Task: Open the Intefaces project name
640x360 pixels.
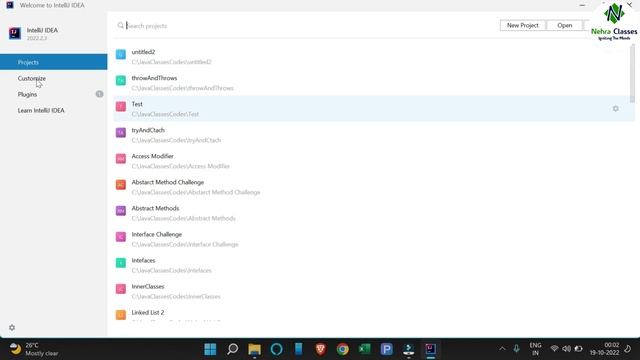Action: (x=143, y=260)
